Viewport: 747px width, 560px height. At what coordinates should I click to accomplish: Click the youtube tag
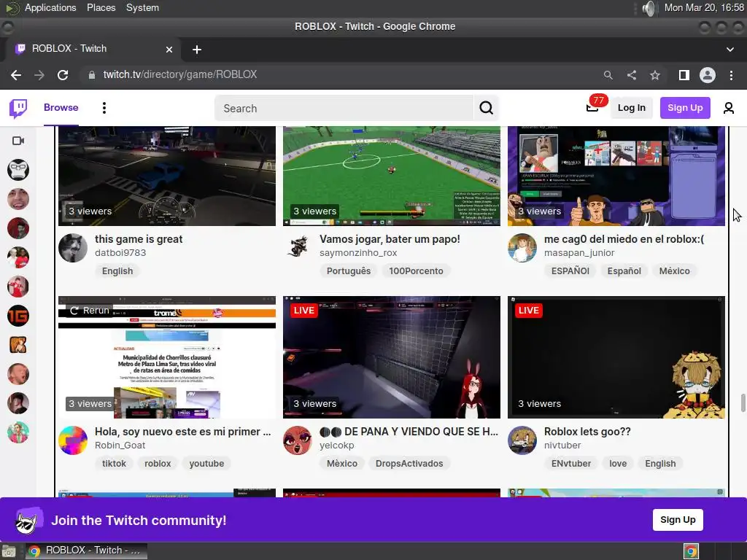[206, 463]
